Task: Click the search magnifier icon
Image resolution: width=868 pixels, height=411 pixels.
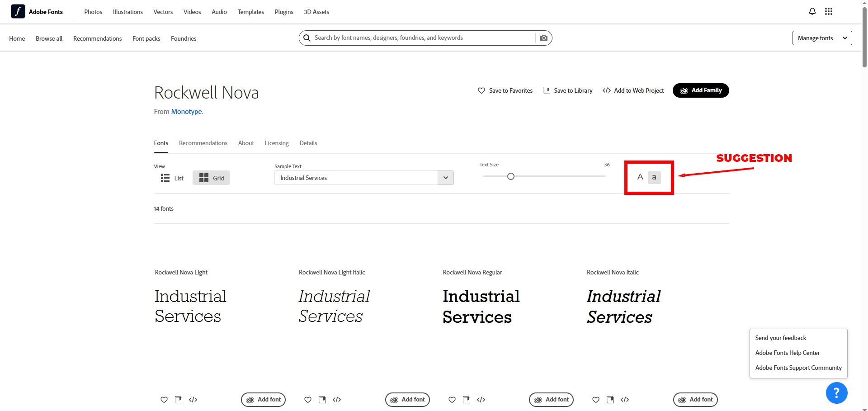Action: (307, 38)
